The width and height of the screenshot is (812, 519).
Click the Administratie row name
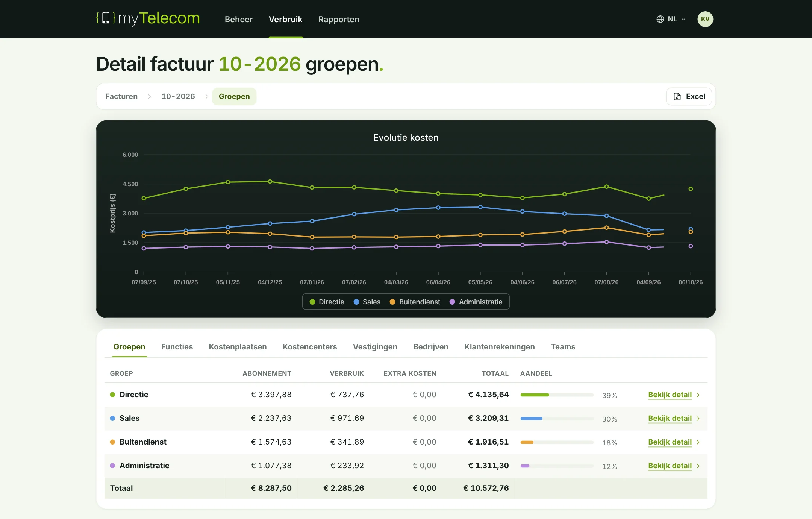pos(144,466)
